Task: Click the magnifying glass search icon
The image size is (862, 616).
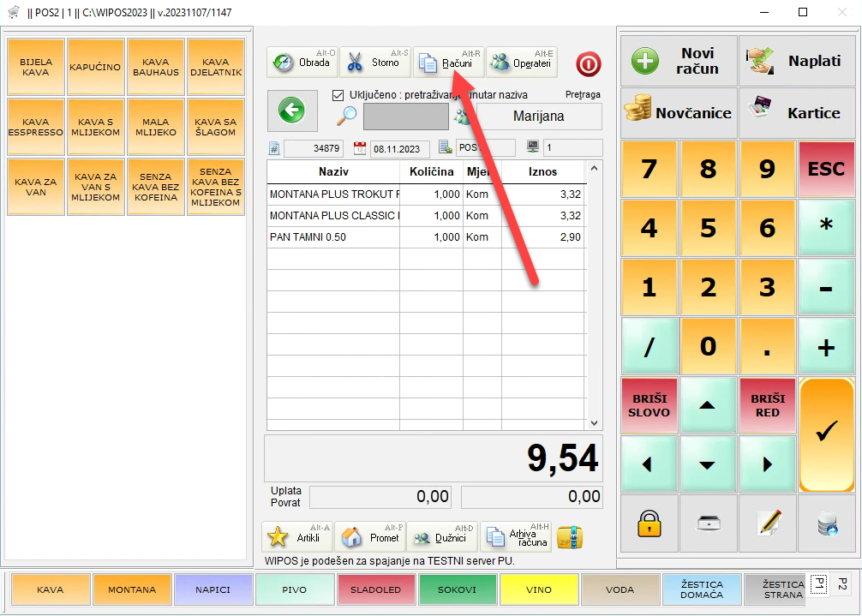Action: click(x=346, y=116)
